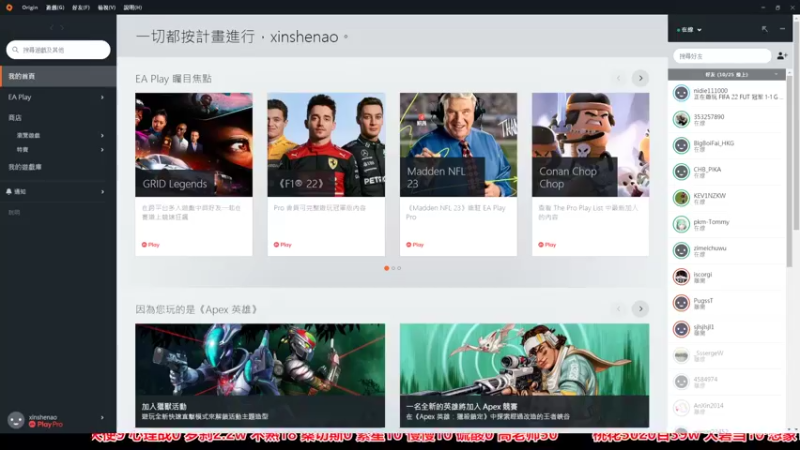Click Play badge under F1 22
This screenshot has width=800, height=450.
click(283, 245)
